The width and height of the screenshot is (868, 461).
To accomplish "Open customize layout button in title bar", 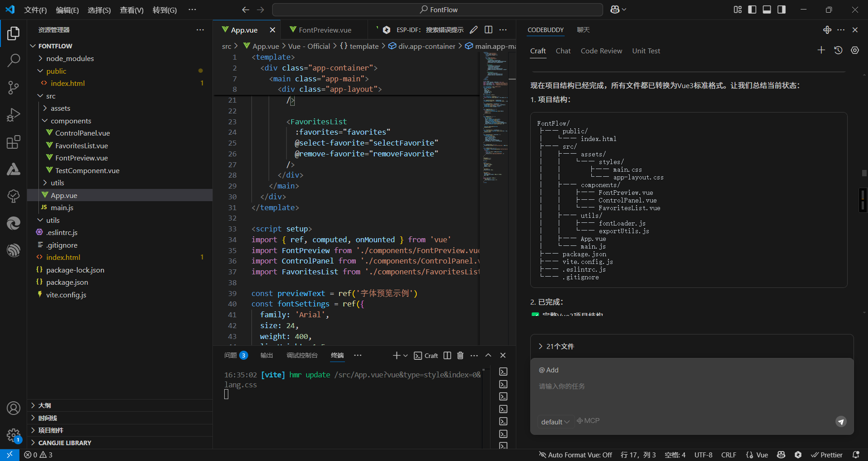I will point(738,9).
